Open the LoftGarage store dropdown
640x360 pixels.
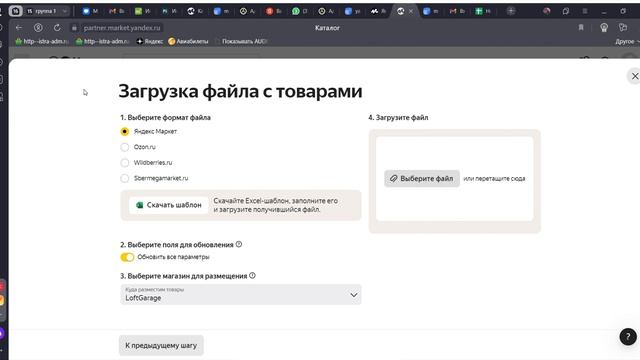coord(241,294)
